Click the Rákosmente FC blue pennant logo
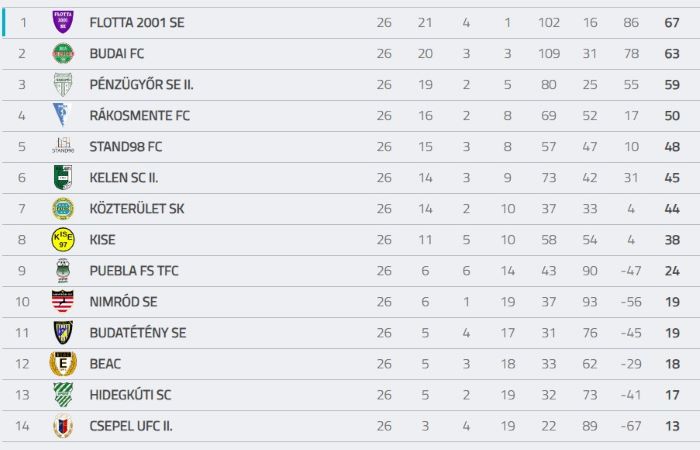Image resolution: width=700 pixels, height=450 pixels. tap(62, 115)
